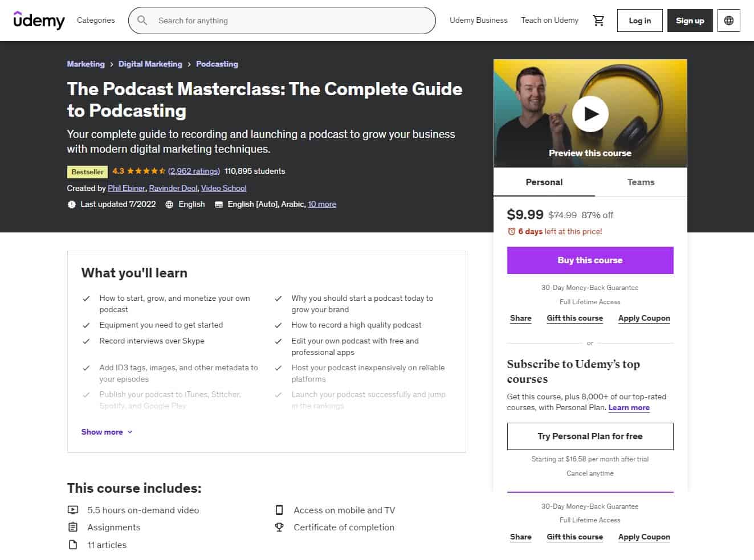Click Buy this course button

click(x=590, y=260)
